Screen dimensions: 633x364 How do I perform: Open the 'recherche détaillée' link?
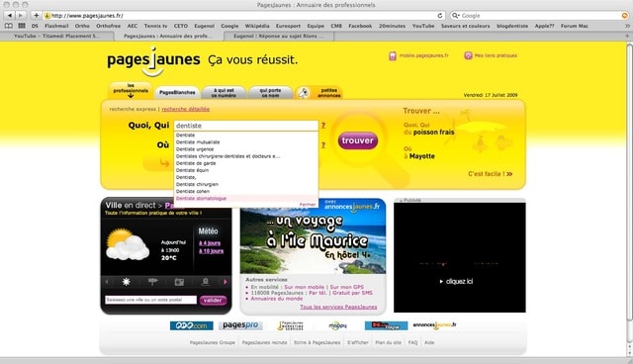tap(186, 109)
